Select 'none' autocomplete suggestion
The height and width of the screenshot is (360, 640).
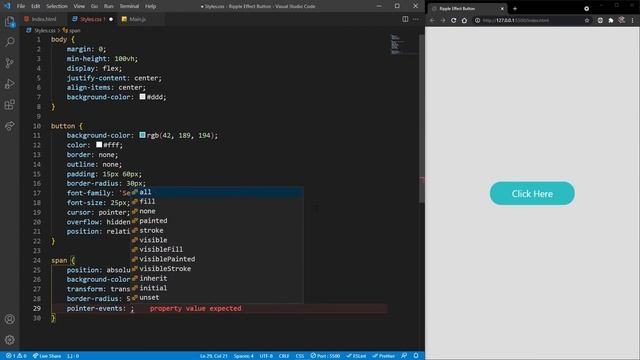[217, 211]
